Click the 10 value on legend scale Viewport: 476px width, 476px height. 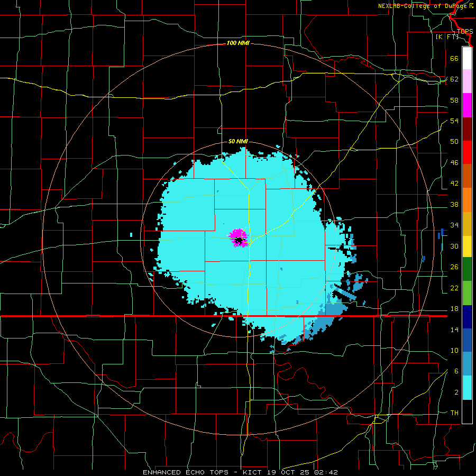454,350
